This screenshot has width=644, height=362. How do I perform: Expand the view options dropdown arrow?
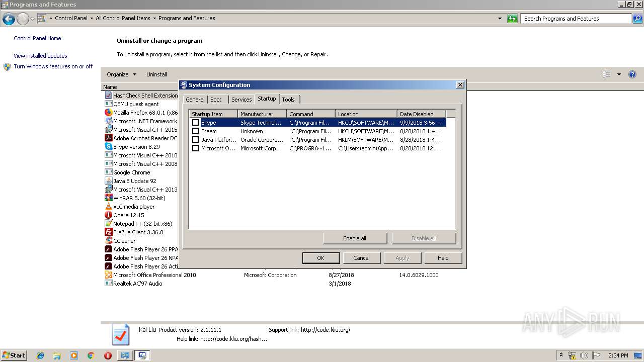pyautogui.click(x=619, y=74)
